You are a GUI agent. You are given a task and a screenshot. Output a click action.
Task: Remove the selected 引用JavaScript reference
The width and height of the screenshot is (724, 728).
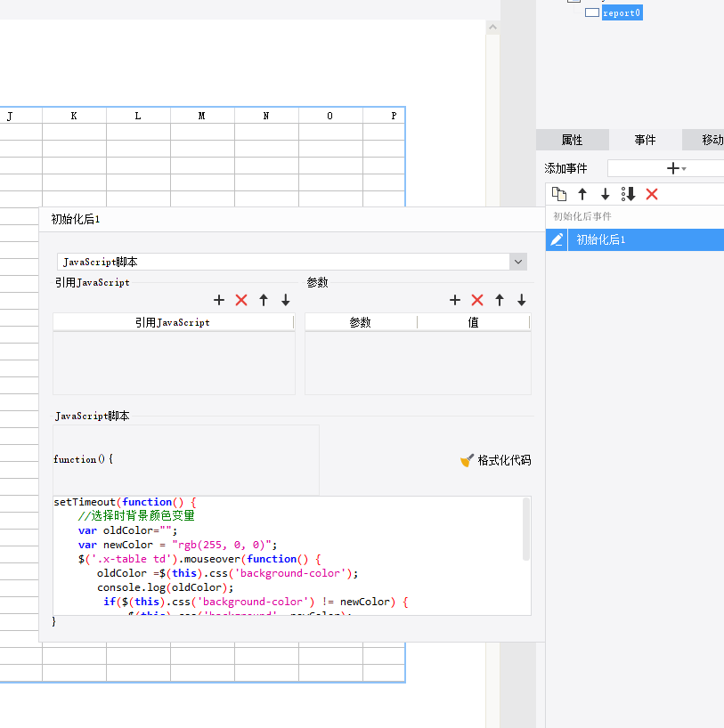point(241,300)
